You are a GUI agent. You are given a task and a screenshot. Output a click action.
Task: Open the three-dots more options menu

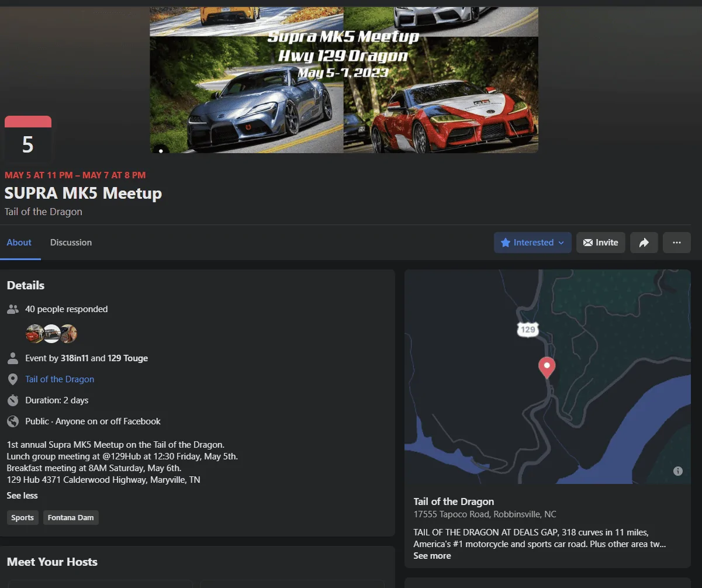pyautogui.click(x=677, y=243)
